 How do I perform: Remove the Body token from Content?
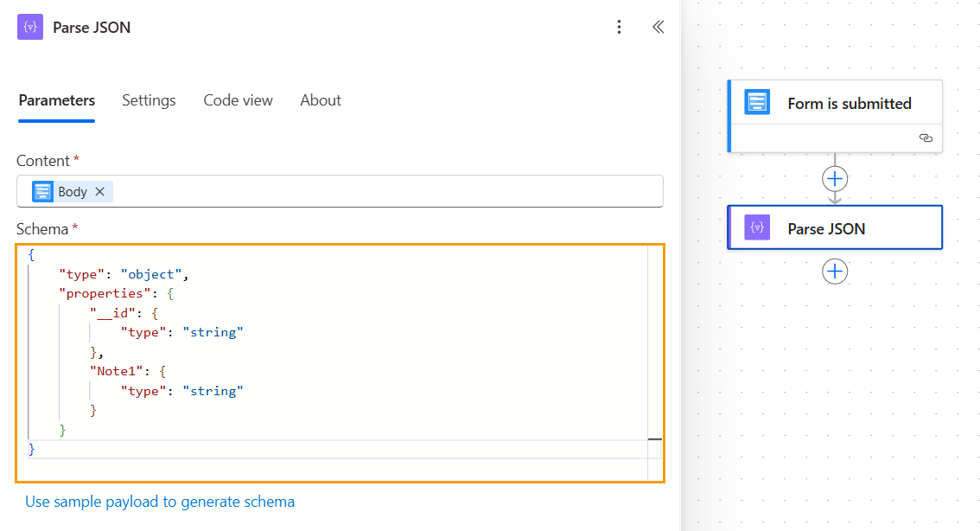click(x=99, y=191)
